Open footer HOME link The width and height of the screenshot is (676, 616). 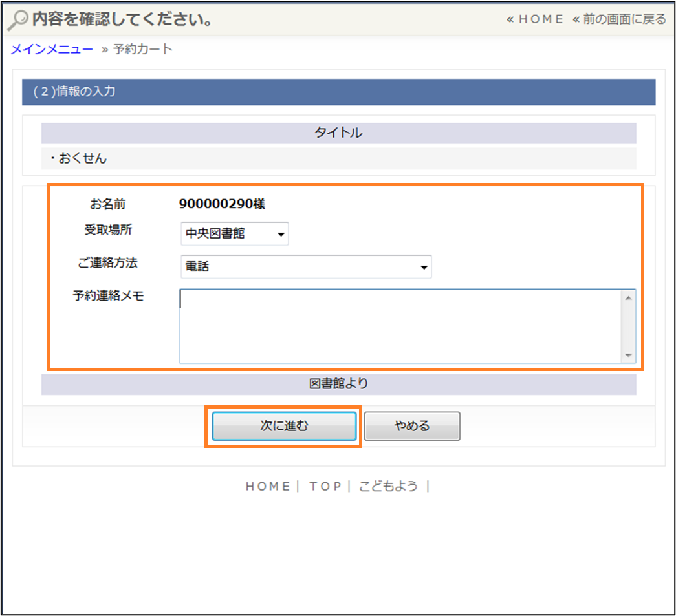click(x=268, y=486)
